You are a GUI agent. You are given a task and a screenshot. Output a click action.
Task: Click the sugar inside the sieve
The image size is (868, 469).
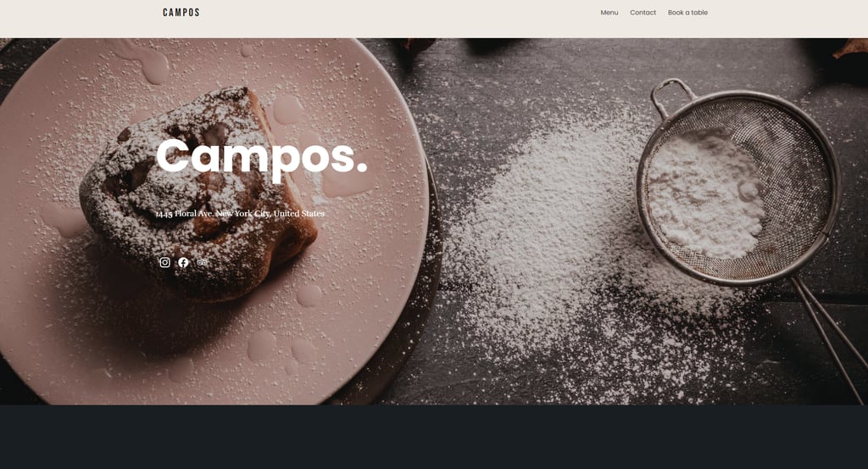pos(704,193)
